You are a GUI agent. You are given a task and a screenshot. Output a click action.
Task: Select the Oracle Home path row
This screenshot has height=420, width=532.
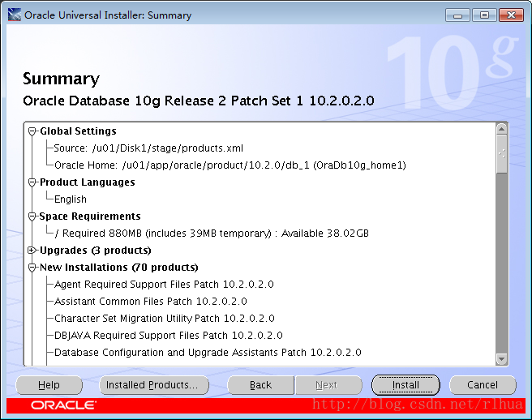230,165
